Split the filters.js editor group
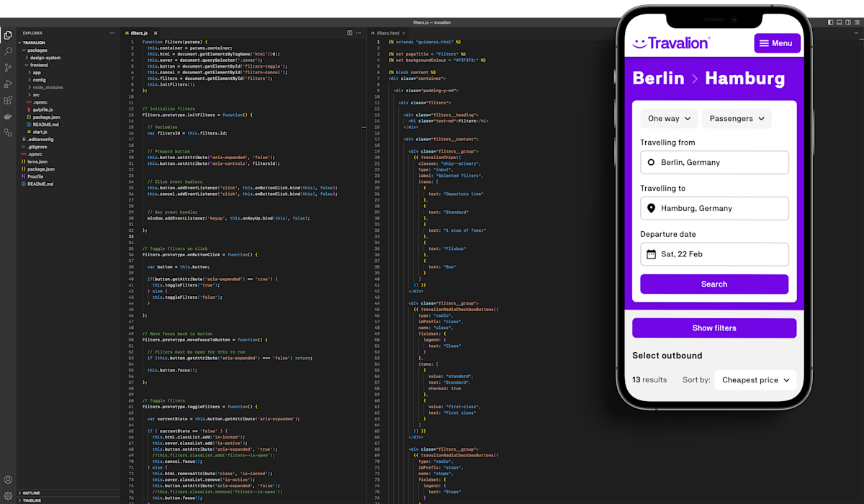This screenshot has height=504, width=864. [350, 33]
